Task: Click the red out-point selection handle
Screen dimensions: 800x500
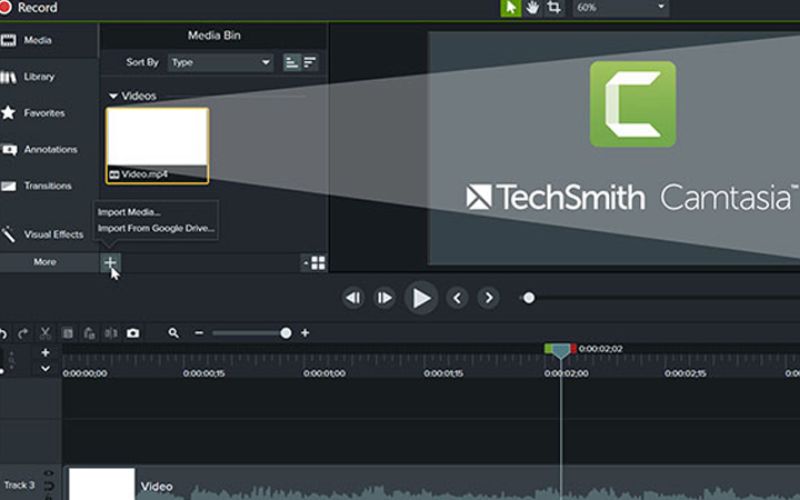Action: coord(573,348)
